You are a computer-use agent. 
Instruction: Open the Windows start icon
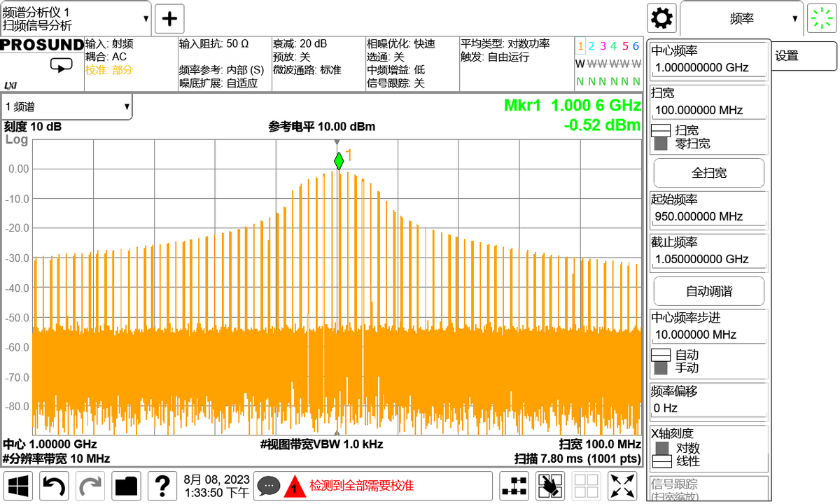coord(18,485)
